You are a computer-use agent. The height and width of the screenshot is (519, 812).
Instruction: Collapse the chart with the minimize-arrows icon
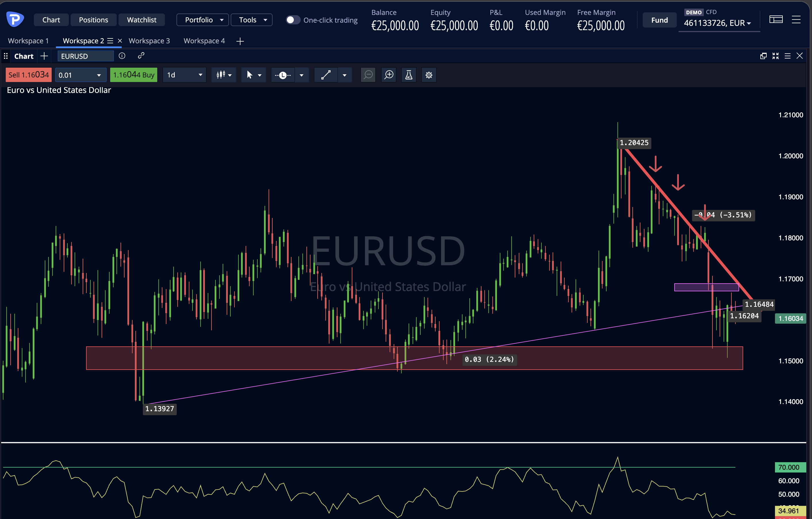click(776, 56)
